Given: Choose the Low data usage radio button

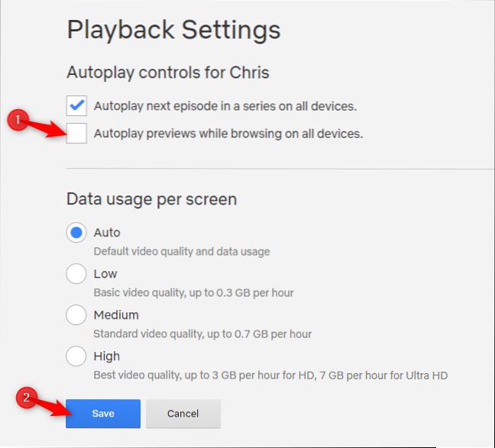Looking at the screenshot, I should click(76, 273).
